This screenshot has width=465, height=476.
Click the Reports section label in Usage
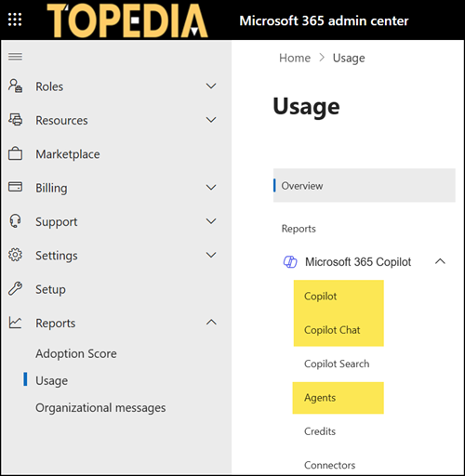coord(299,229)
